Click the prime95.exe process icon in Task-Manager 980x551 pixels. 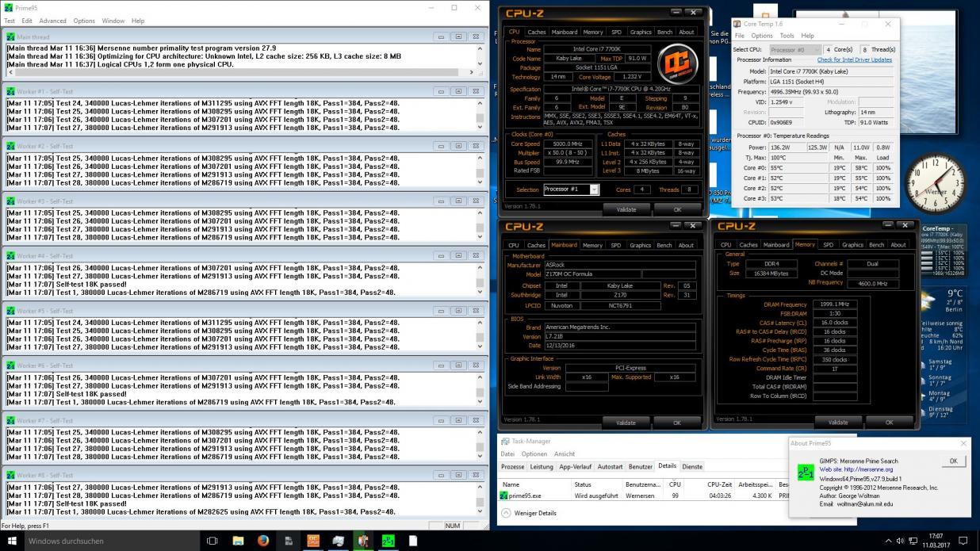504,496
